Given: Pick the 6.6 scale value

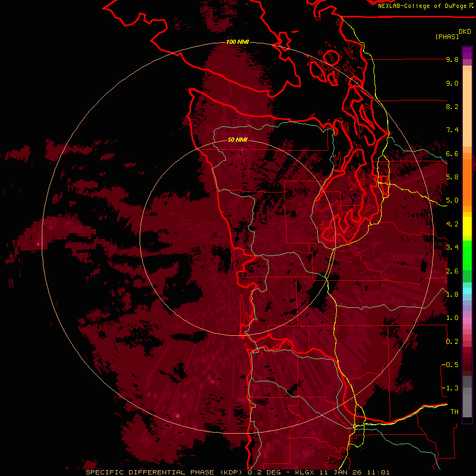Looking at the screenshot, I should pos(452,153).
